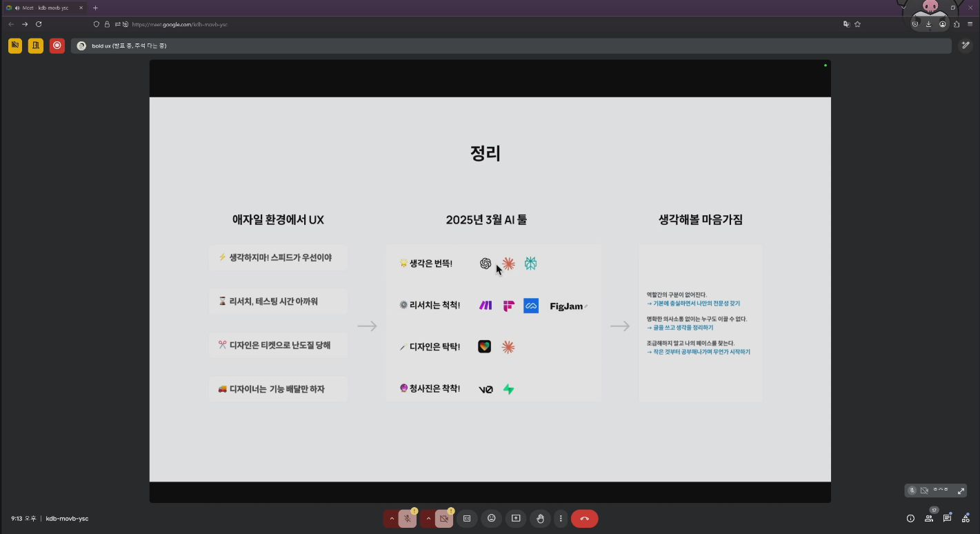
Task: Click the '리서치, 테스팅 시간 아까워' card
Action: (x=278, y=301)
